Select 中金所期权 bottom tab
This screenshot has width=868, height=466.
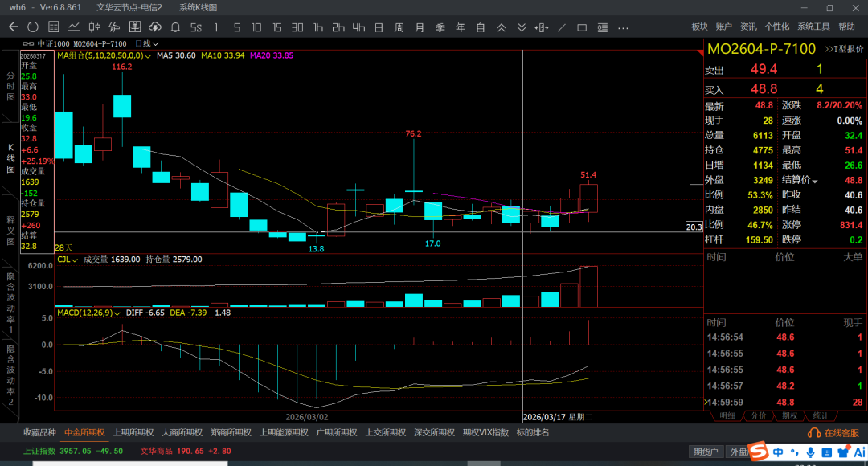(x=84, y=433)
